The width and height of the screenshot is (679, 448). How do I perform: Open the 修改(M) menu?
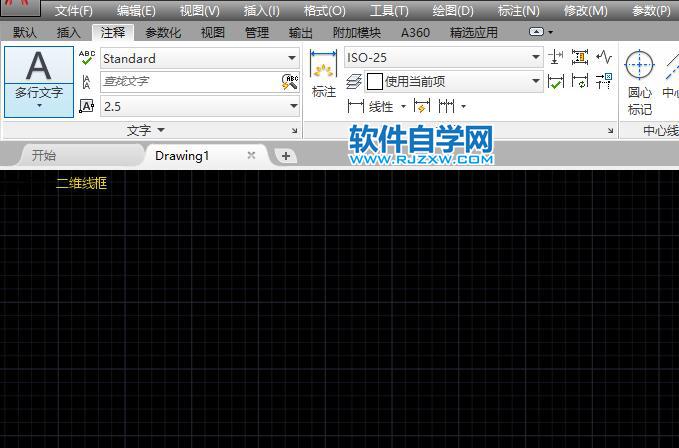point(585,11)
